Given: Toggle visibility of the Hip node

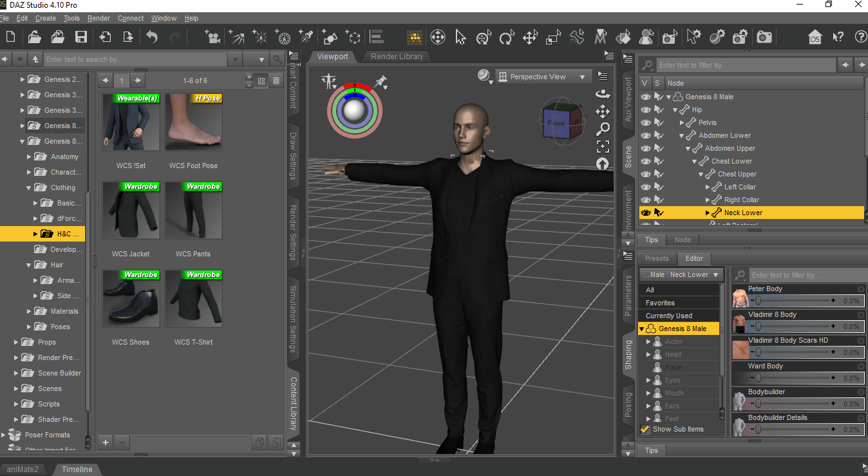Looking at the screenshot, I should [x=645, y=109].
